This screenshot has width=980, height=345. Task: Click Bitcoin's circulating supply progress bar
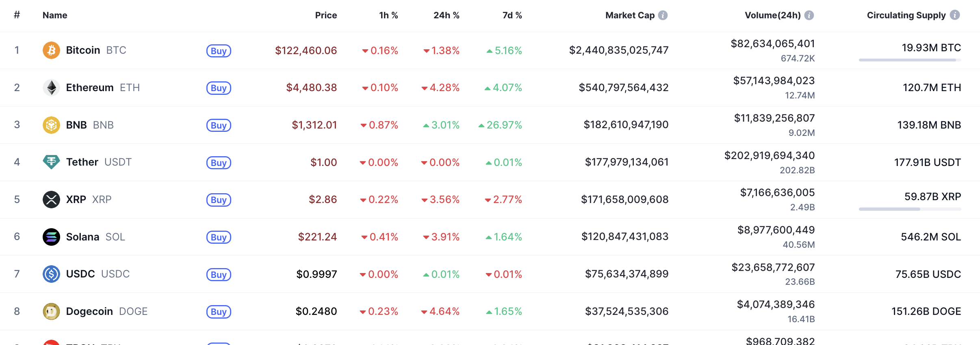910,60
